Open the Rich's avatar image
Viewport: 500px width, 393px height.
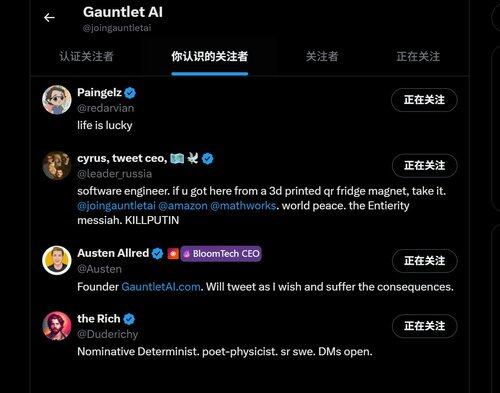[57, 326]
